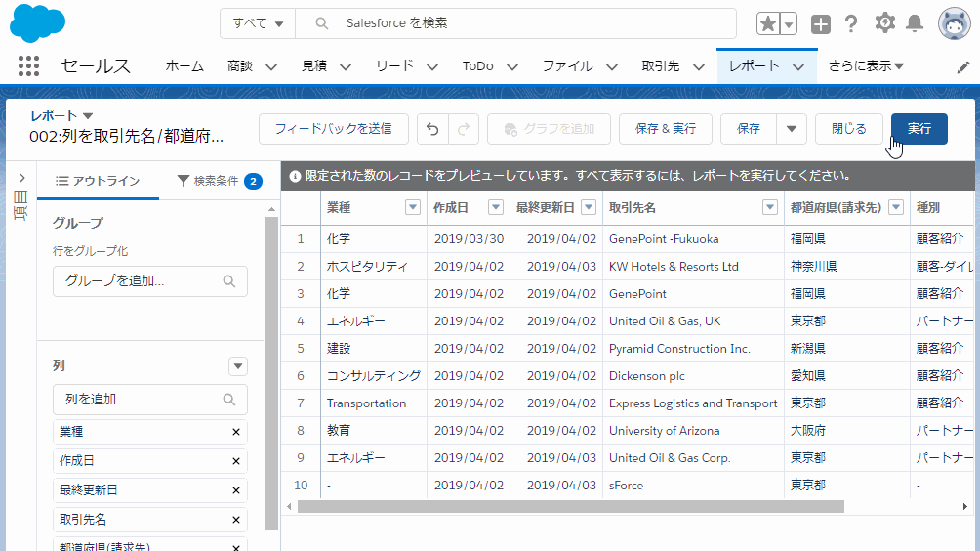
Task: Open the 取引先 navigation tab
Action: tap(661, 66)
